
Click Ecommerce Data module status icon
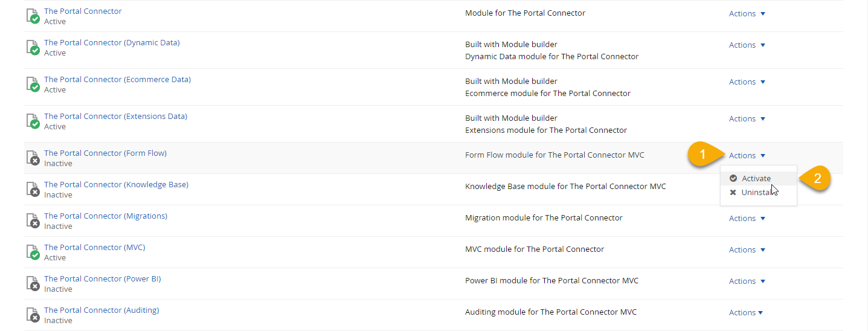[x=33, y=85]
